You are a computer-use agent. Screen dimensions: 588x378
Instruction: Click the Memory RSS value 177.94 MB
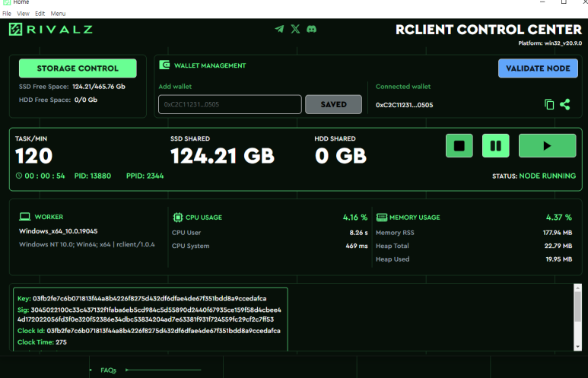[558, 233]
